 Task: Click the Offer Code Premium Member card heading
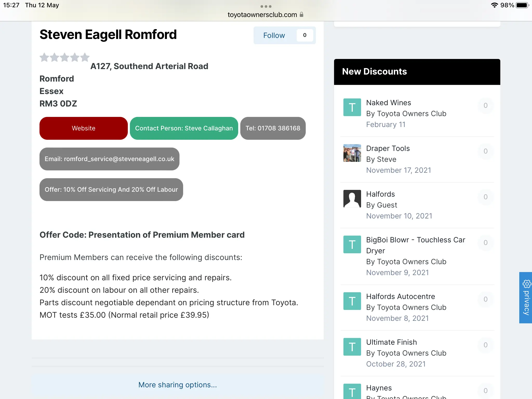[142, 235]
